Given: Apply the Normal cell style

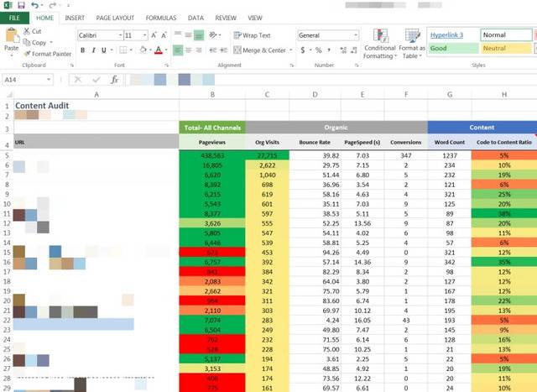Looking at the screenshot, I should (506, 35).
